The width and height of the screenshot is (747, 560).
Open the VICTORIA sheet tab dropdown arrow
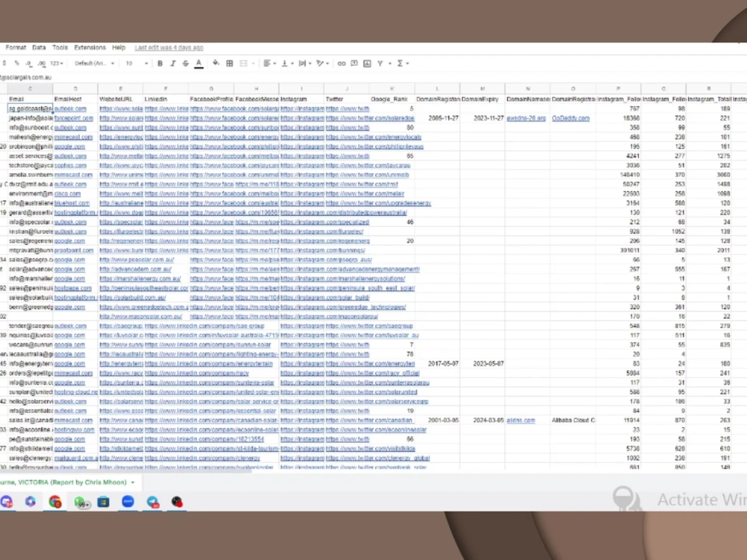pos(133,482)
